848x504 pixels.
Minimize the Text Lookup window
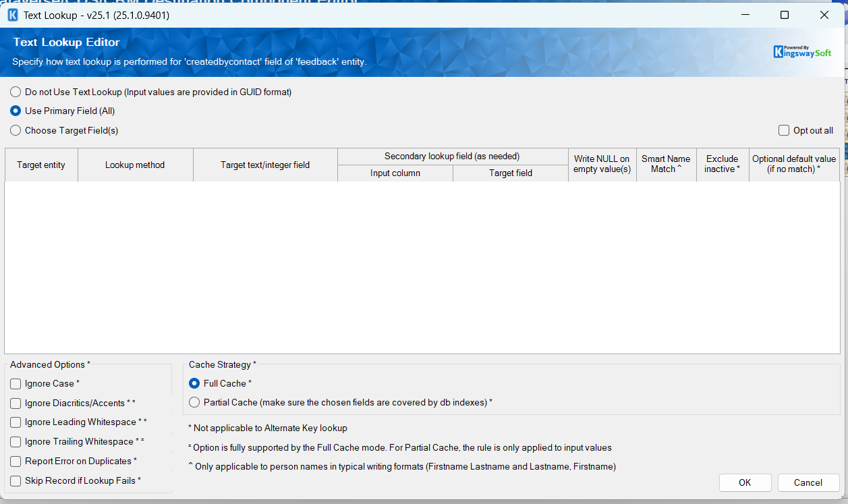(x=745, y=15)
